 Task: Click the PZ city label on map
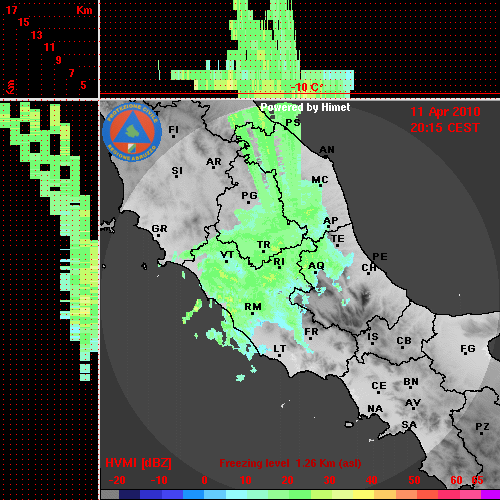point(482,427)
